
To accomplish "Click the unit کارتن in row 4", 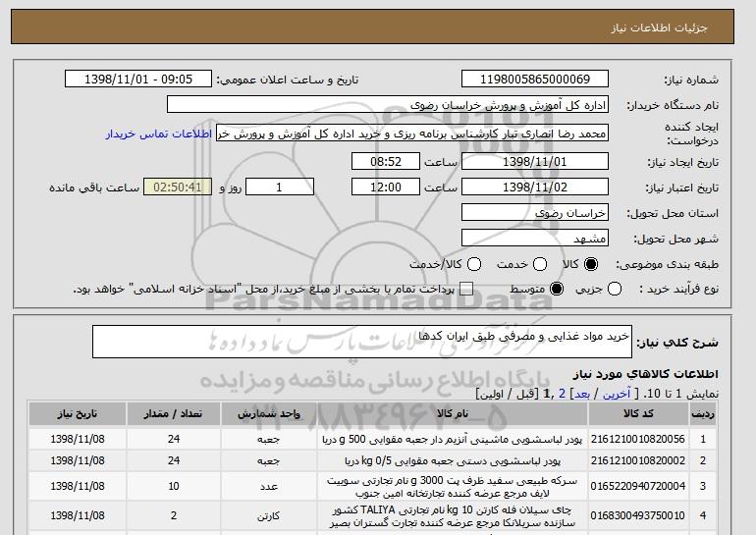I will point(269,516).
